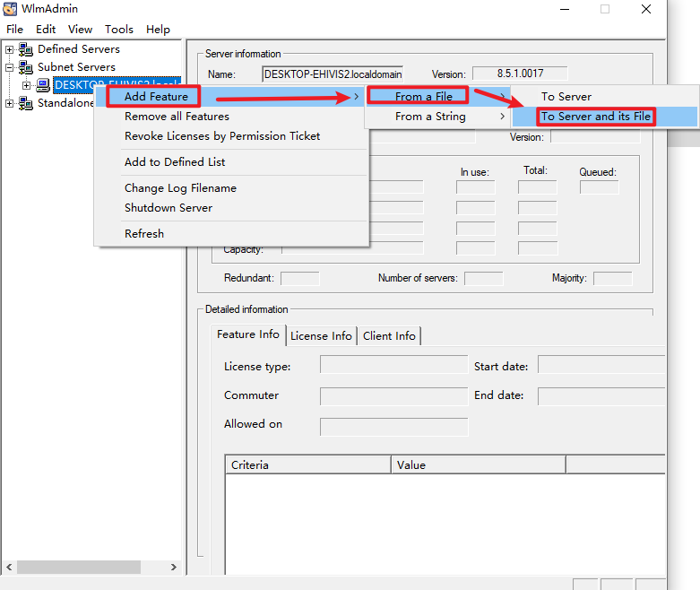This screenshot has width=700, height=590.
Task: Select 'Remove all Features' from context menu
Action: click(177, 117)
